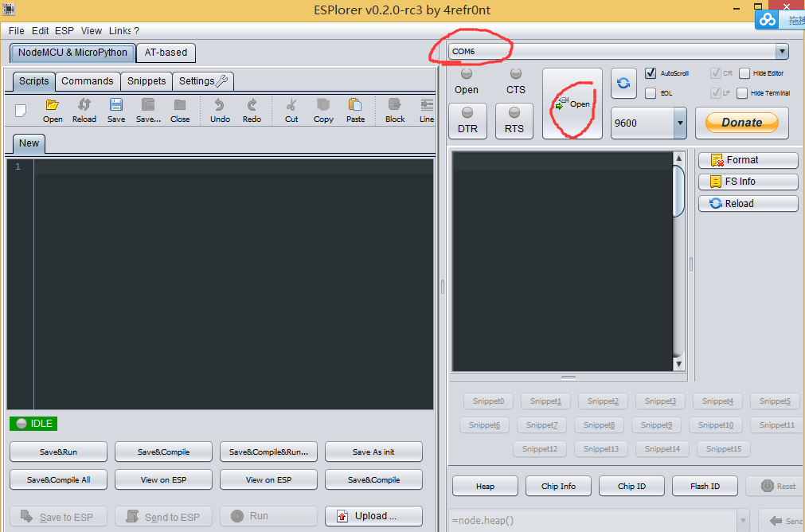Screen dimensions: 805x532
Task: Open the File menu
Action: point(17,31)
